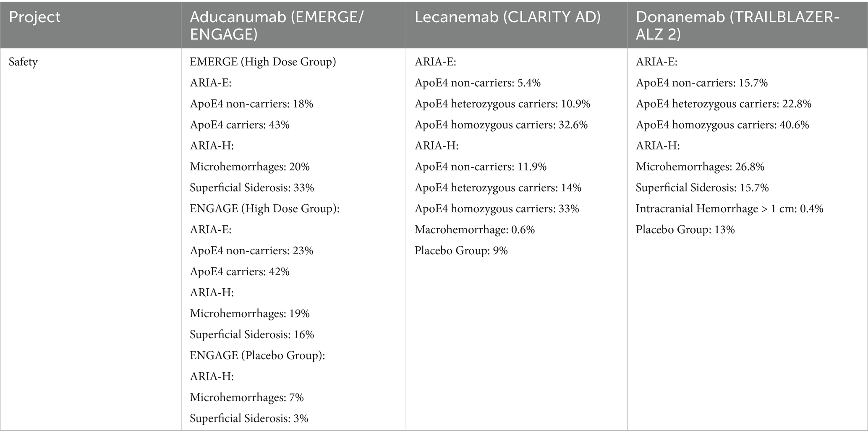Select the EMERGE (High Dose Group) text

point(263,62)
